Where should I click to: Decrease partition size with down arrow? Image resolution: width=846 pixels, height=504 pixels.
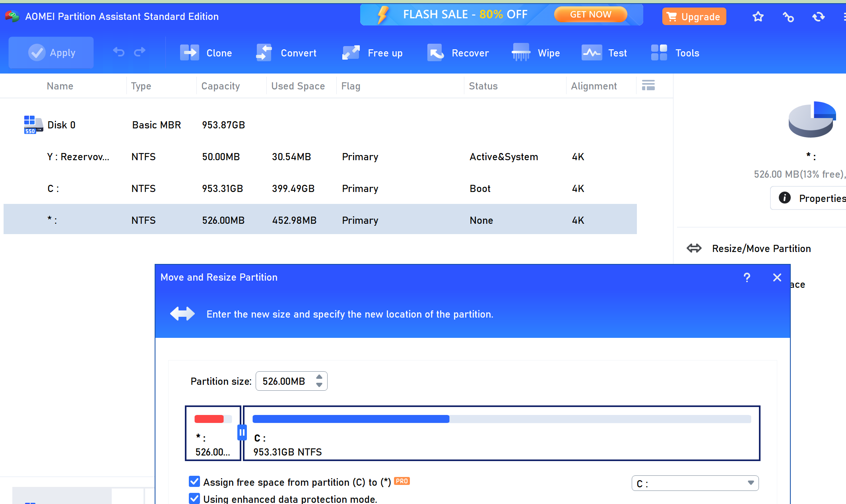click(x=319, y=385)
